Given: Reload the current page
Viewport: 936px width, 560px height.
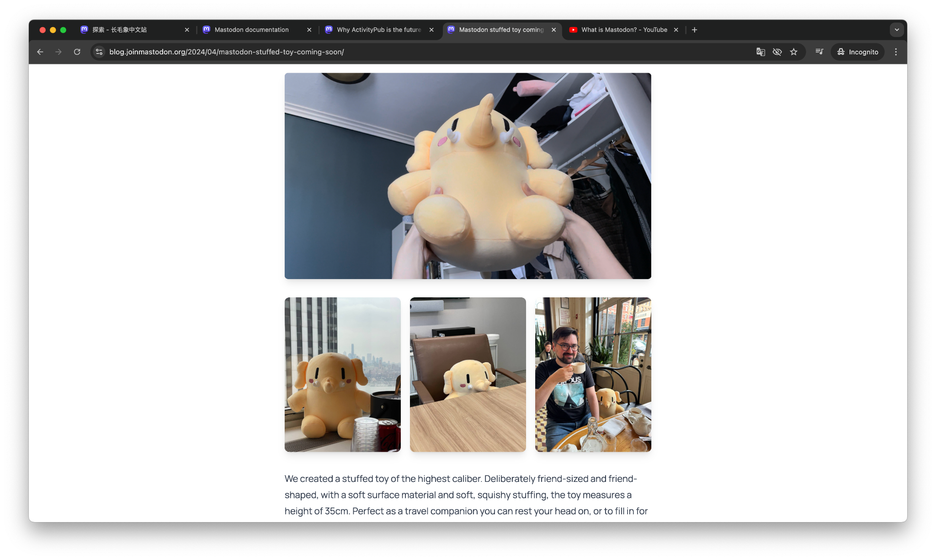Looking at the screenshot, I should [77, 52].
